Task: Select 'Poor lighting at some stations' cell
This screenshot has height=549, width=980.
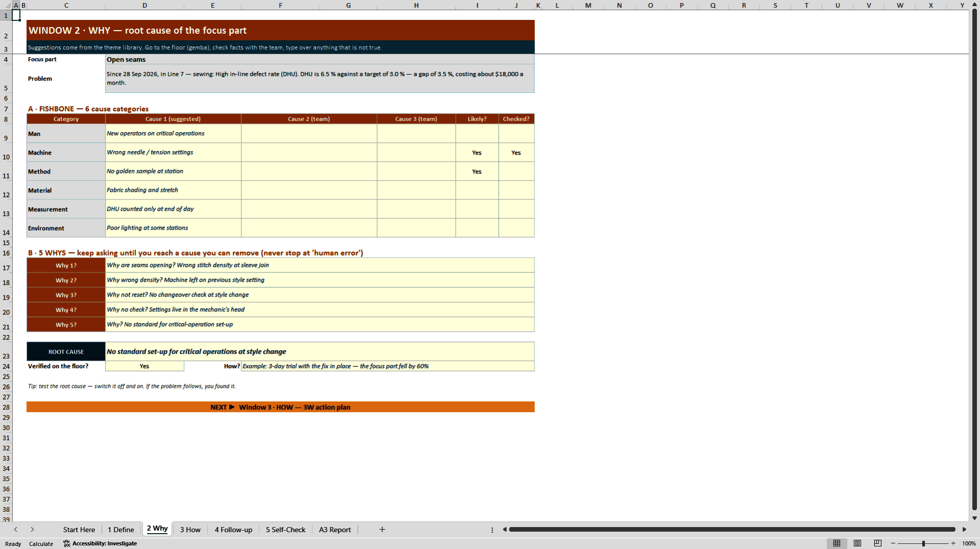Action: click(173, 228)
